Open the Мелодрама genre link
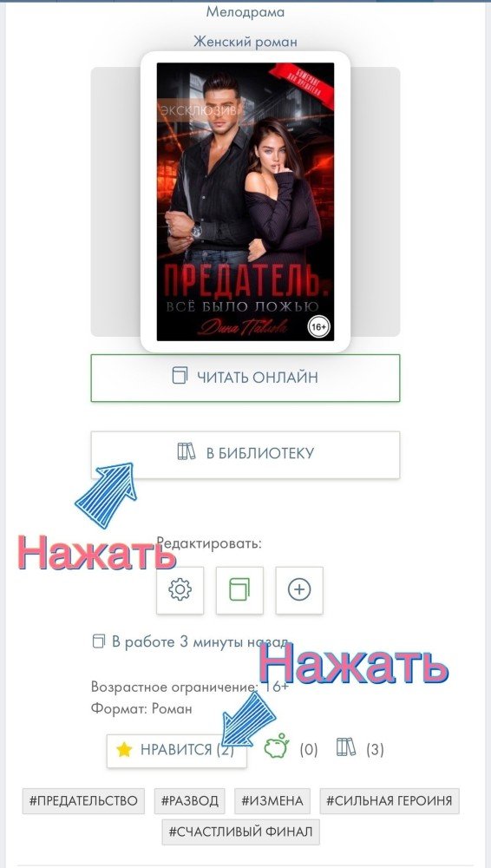This screenshot has height=868, width=491. tap(245, 11)
